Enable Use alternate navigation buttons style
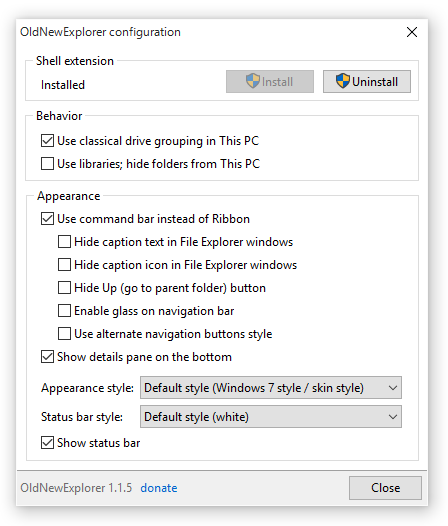448x526 pixels. (64, 334)
